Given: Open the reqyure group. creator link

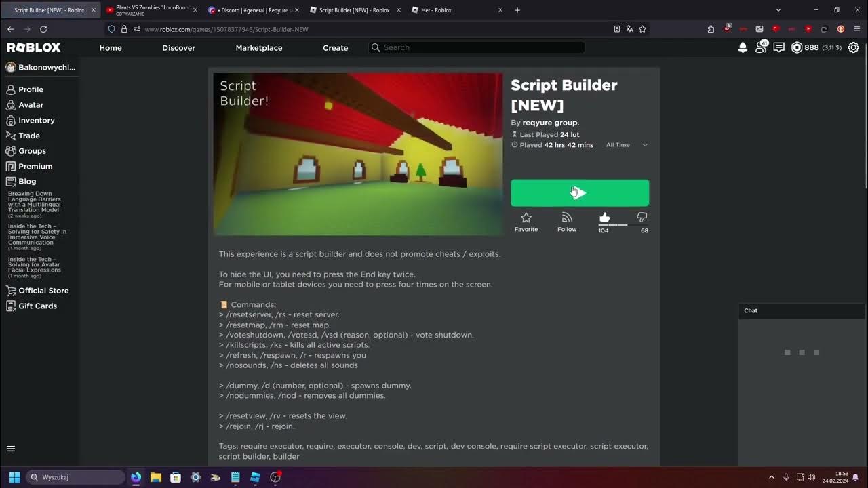Looking at the screenshot, I should click(x=551, y=123).
